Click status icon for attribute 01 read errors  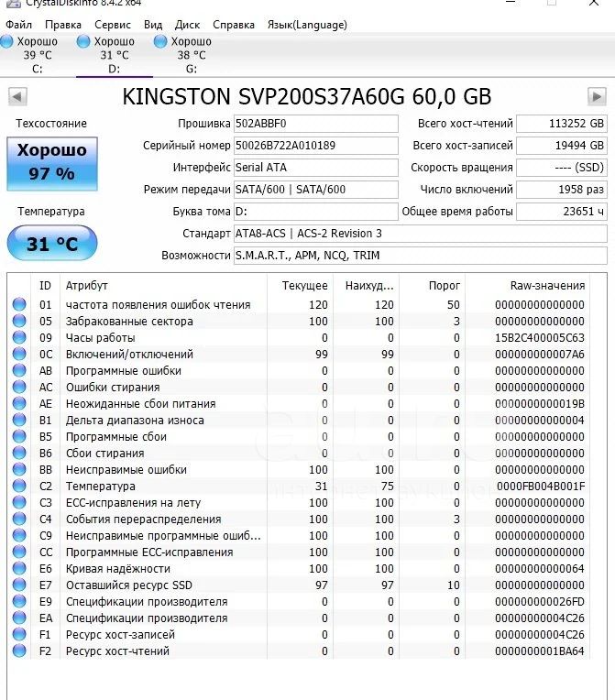pyautogui.click(x=19, y=304)
